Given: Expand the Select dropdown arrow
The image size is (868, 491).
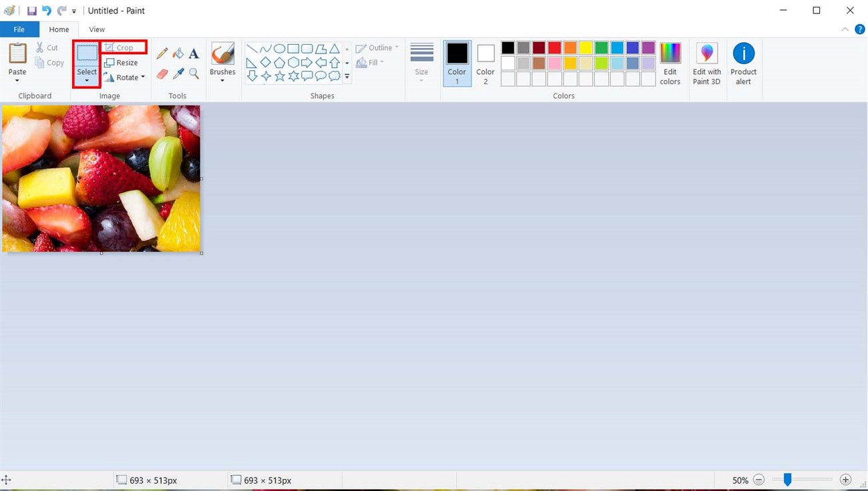Looking at the screenshot, I should [87, 81].
